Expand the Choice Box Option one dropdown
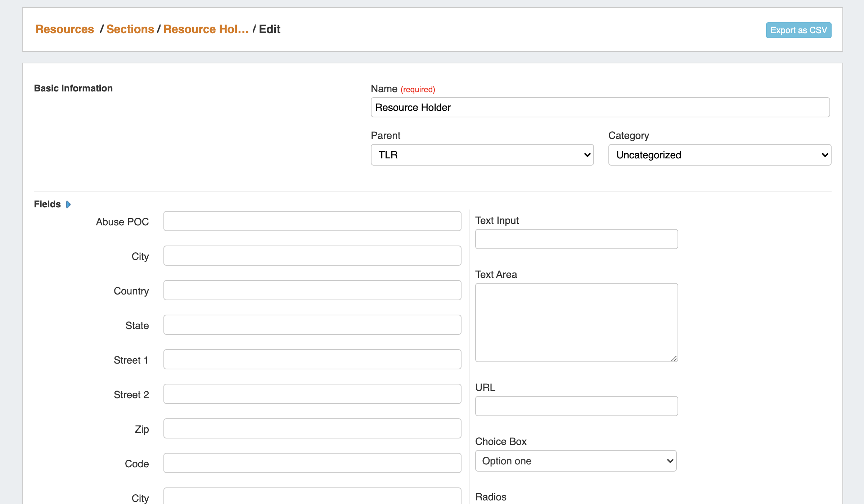Screen dimensions: 864x504 click(x=575, y=461)
